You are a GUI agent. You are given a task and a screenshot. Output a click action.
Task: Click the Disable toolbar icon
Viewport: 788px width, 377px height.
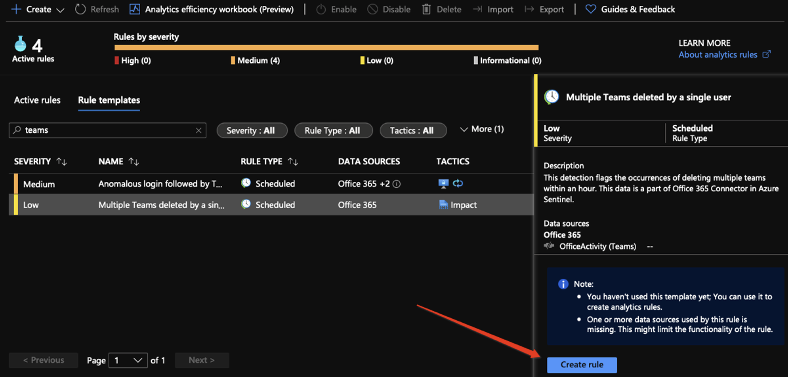pyautogui.click(x=372, y=10)
